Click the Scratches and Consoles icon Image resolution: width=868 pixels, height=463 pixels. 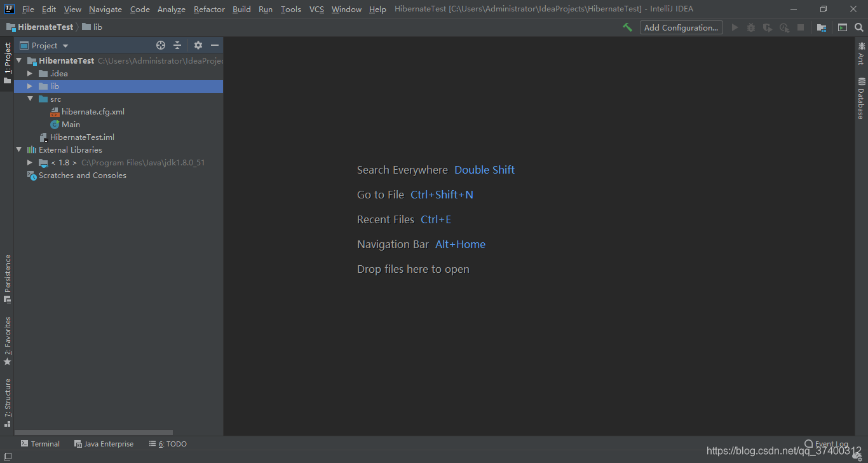point(32,176)
